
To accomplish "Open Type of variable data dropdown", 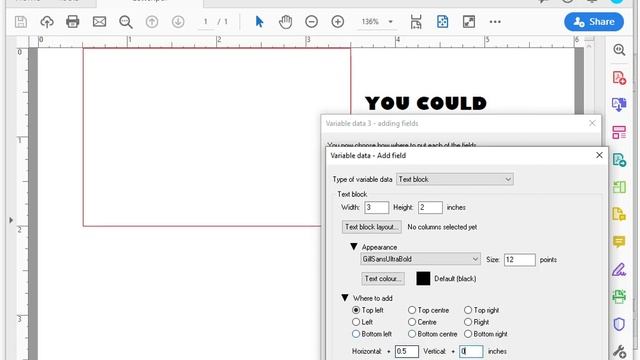I will (455, 179).
